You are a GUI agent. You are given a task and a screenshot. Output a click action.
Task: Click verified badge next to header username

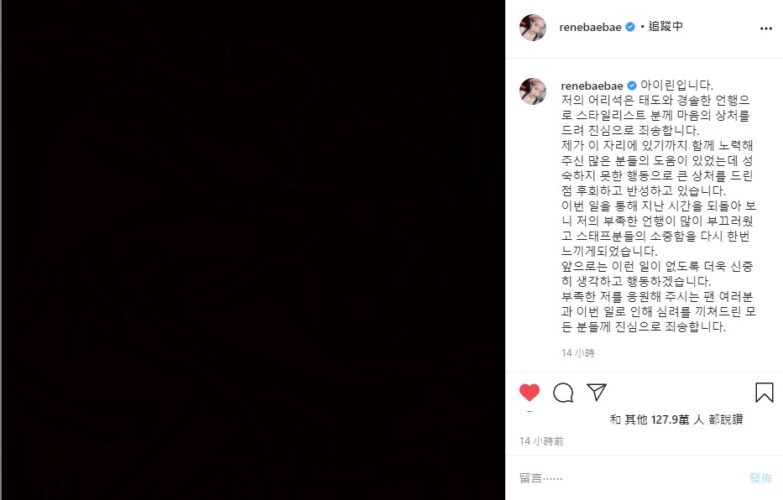(630, 27)
